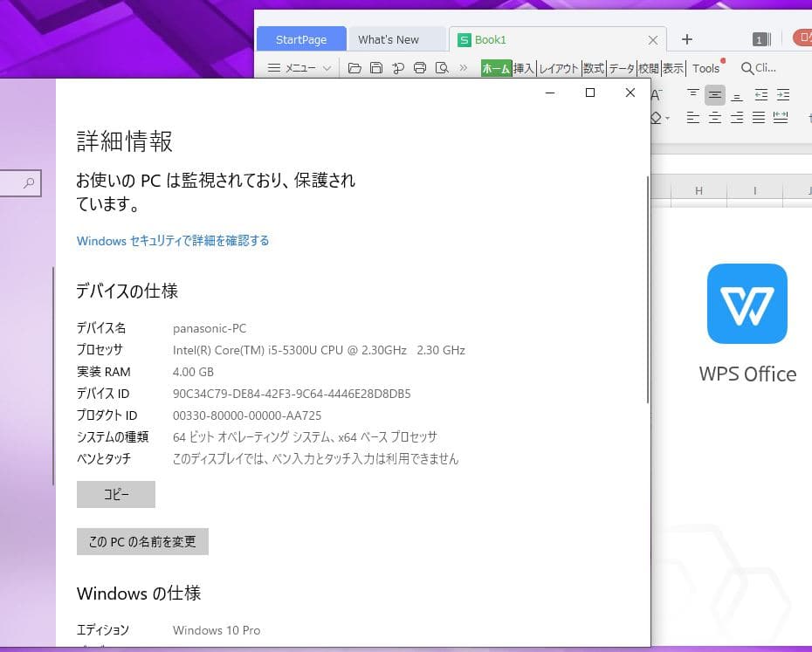Add a new tab in WPS

tap(686, 39)
